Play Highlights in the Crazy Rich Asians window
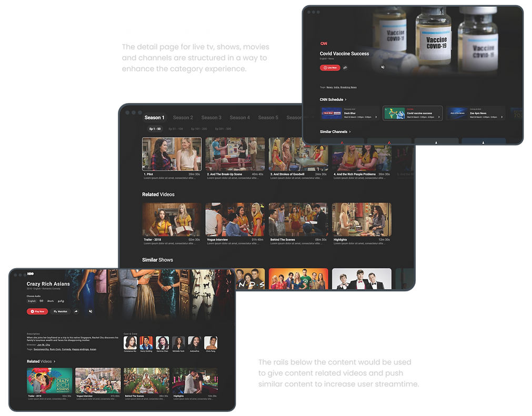Screen dimensions: 532x416 (x=195, y=380)
